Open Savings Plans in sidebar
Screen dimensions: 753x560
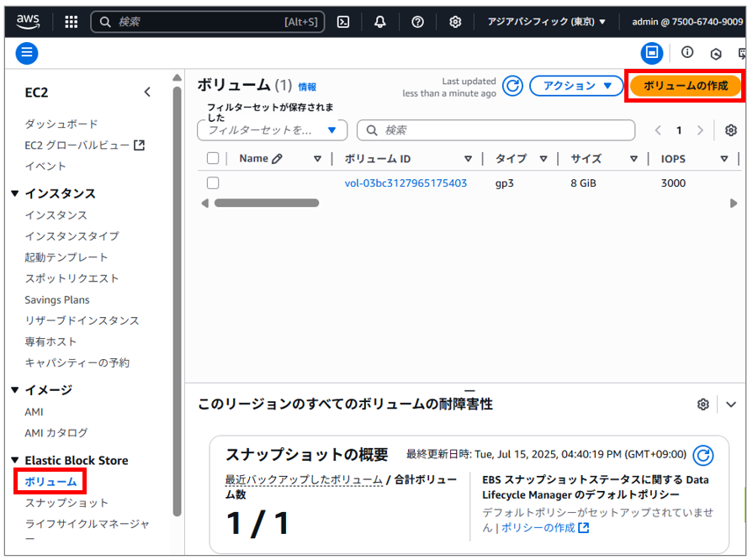click(x=56, y=300)
